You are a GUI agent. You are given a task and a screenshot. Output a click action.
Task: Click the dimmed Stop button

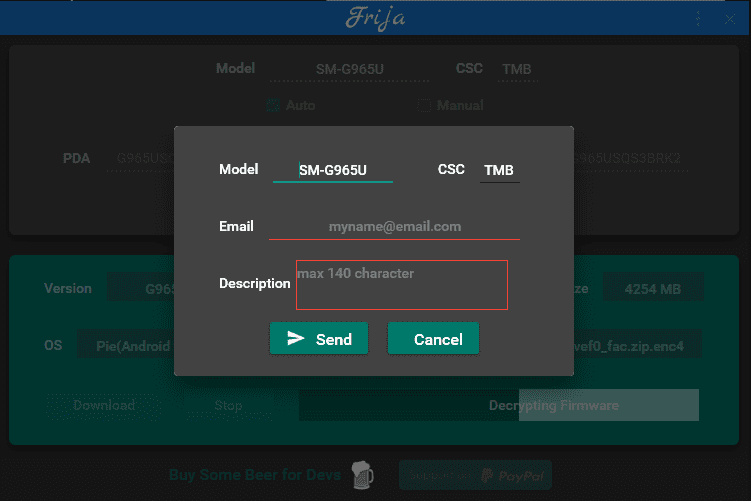tap(228, 406)
